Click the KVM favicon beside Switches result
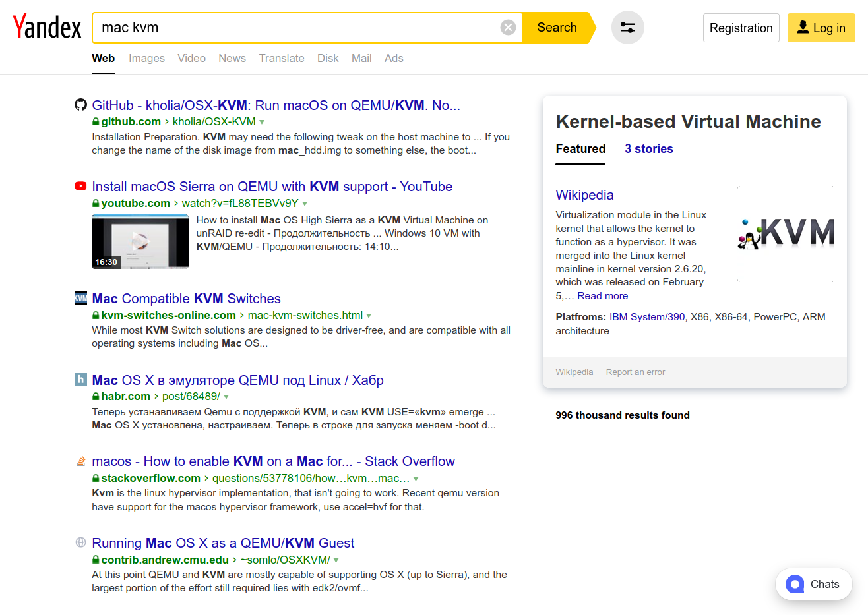868x615 pixels. (80, 297)
